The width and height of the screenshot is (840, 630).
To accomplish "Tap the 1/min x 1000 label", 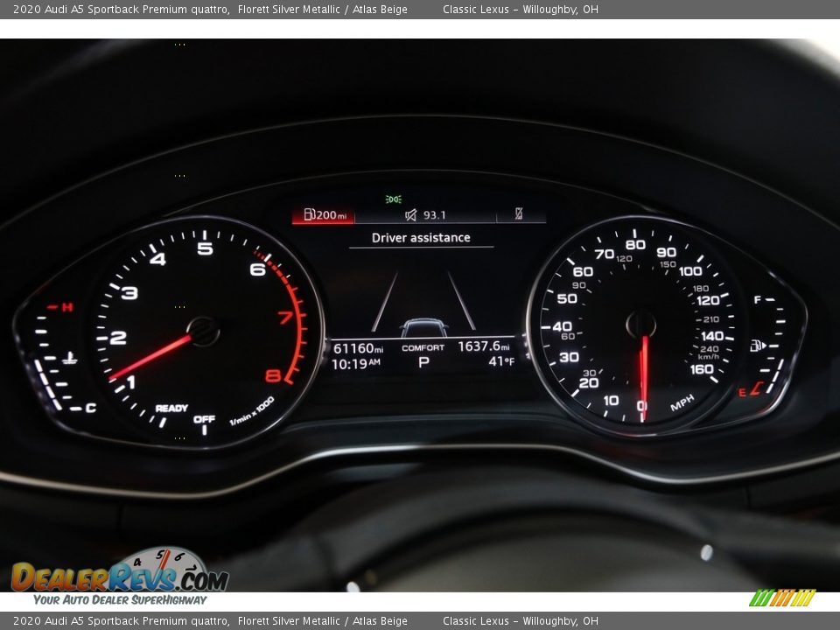I will coord(252,411).
